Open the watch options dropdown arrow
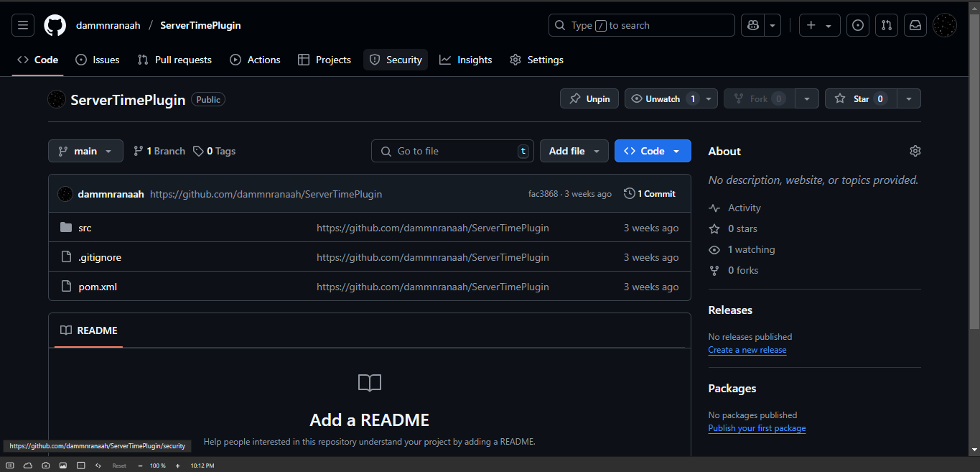 (x=709, y=98)
